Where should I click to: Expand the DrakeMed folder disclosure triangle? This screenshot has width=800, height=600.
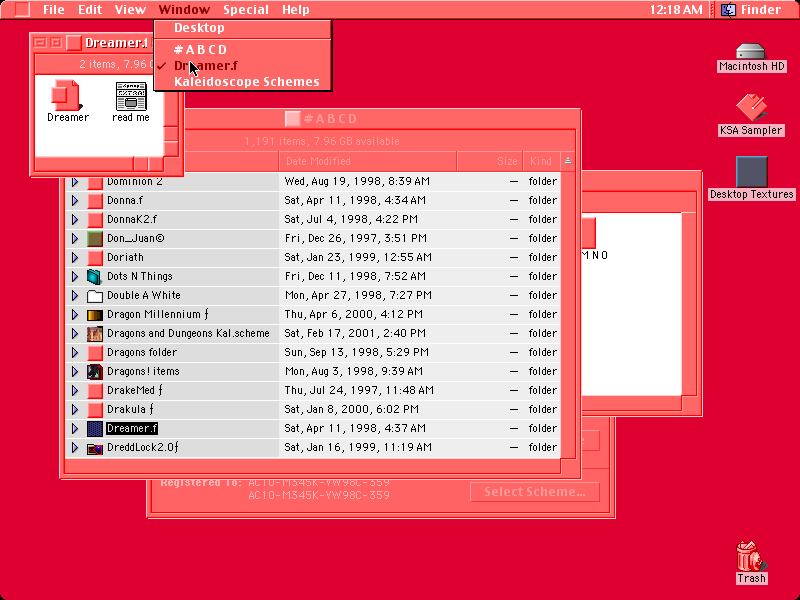point(75,391)
